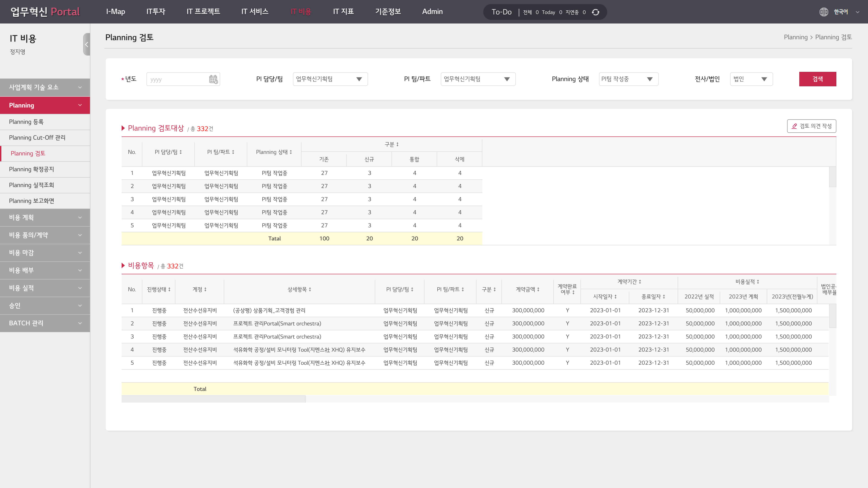Click 검토 의견 작성 button
868x488 pixels.
click(811, 126)
